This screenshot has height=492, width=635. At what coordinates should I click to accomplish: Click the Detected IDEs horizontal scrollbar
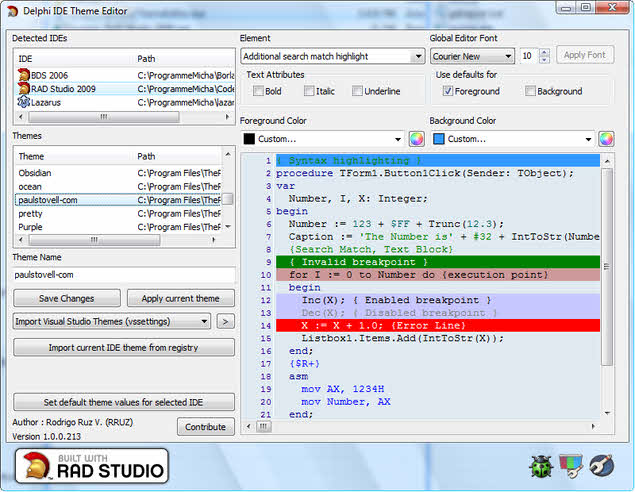104,117
